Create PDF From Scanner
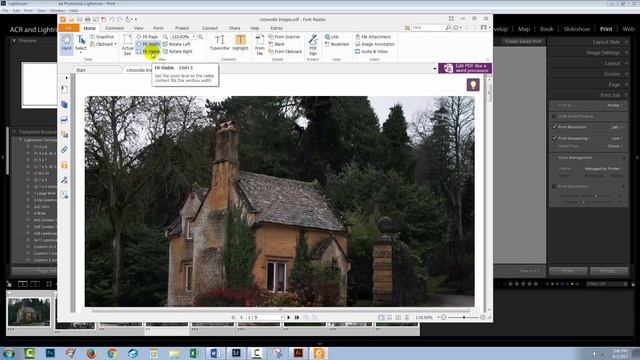 (284, 37)
